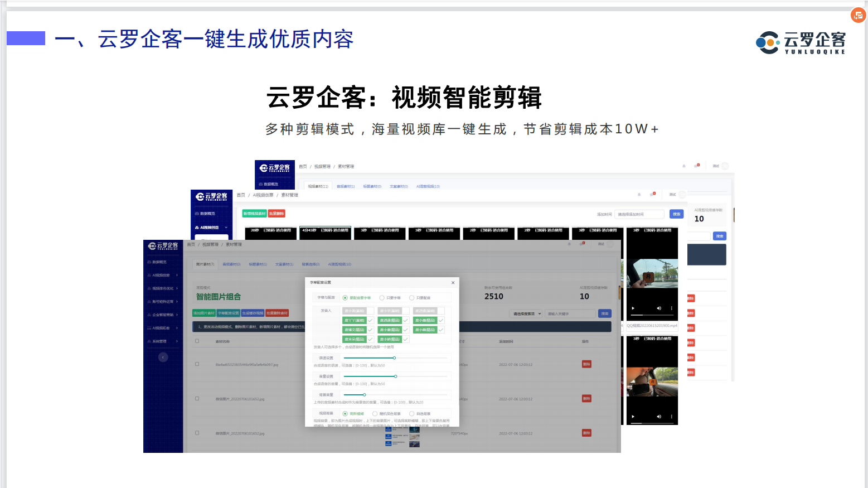This screenshot has width=868, height=488.
Task: Click the back window's message badge icon
Action: [x=697, y=166]
